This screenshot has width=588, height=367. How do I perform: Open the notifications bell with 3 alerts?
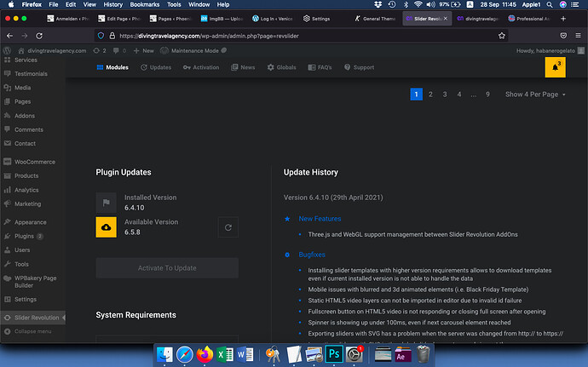click(x=555, y=67)
